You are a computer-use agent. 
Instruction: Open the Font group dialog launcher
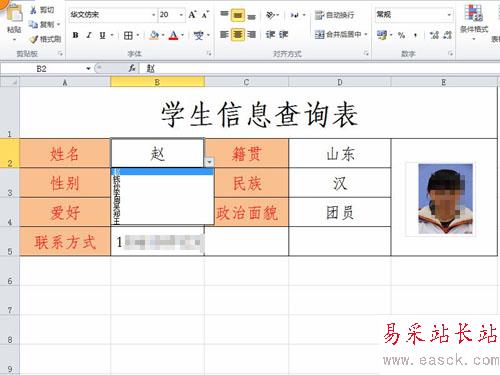(209, 53)
